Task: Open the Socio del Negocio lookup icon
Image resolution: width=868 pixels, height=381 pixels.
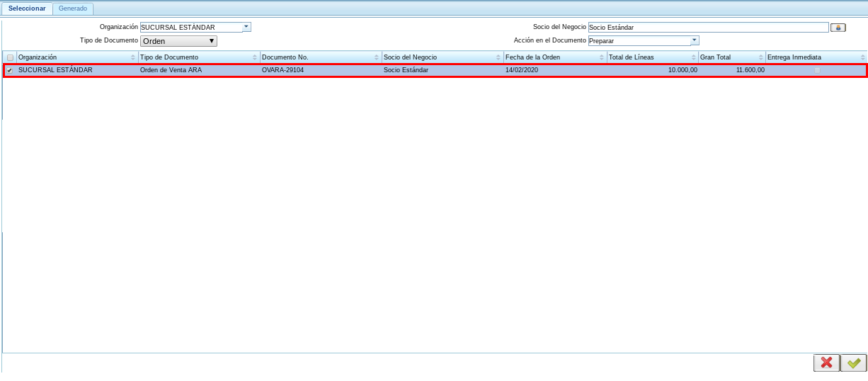Action: (838, 28)
